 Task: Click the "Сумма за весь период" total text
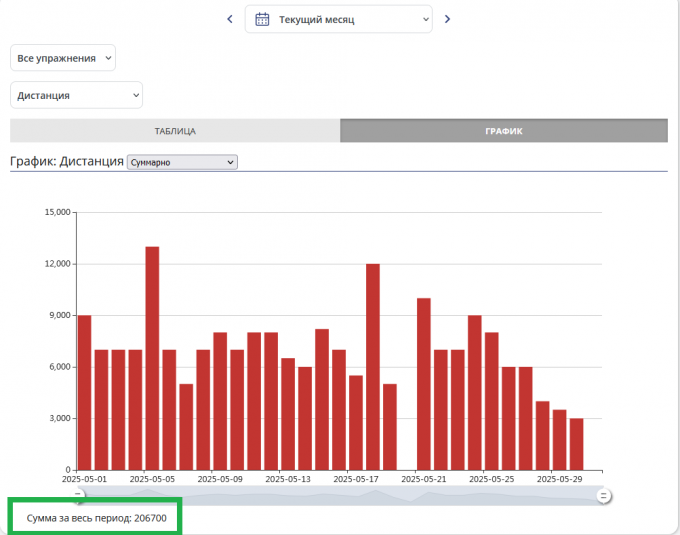point(96,518)
